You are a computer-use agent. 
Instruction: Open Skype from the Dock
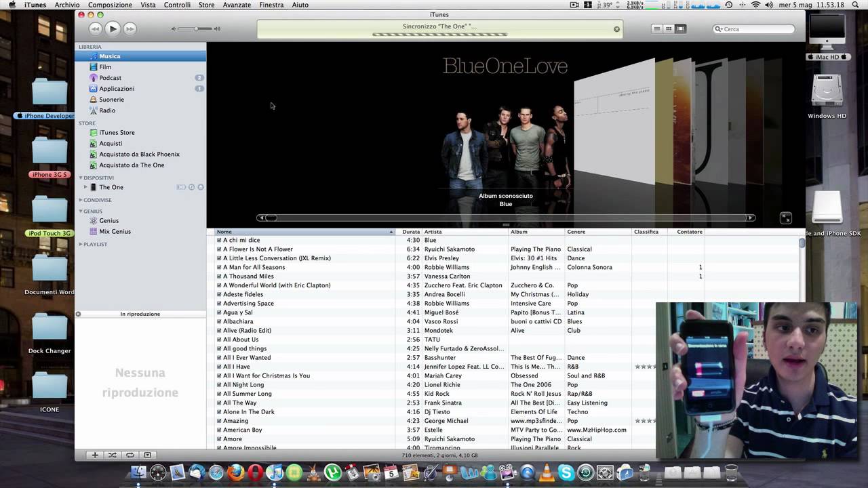pos(566,472)
